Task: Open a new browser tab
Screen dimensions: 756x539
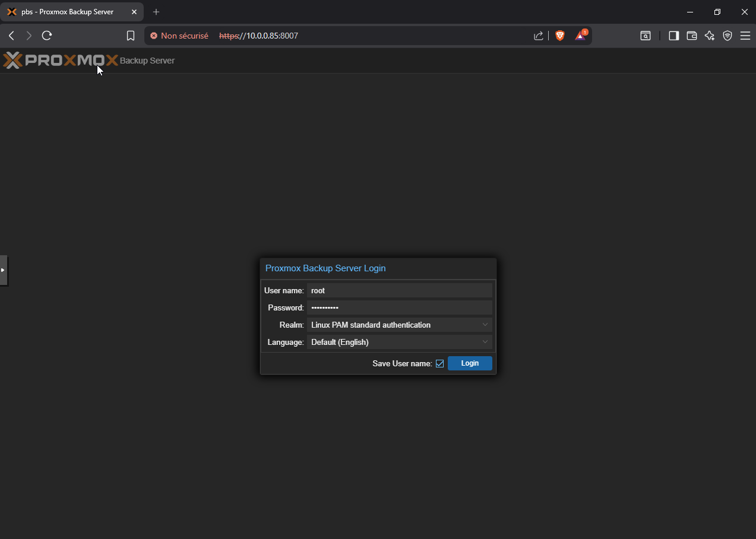Action: (156, 12)
